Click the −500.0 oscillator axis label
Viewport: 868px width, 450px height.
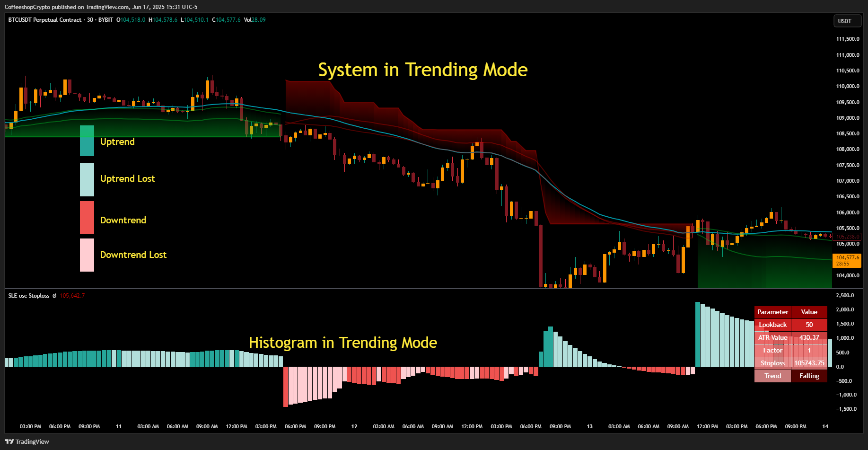(845, 381)
